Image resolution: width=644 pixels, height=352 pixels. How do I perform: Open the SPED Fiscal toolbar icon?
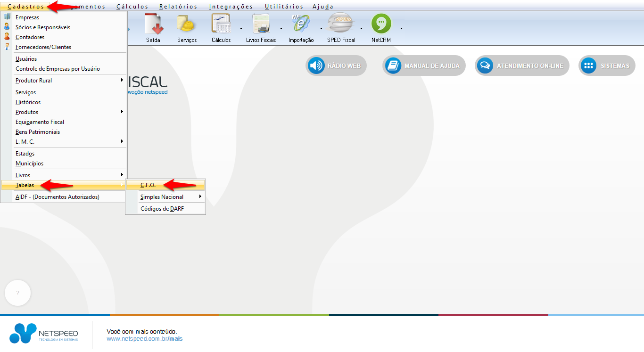click(341, 24)
